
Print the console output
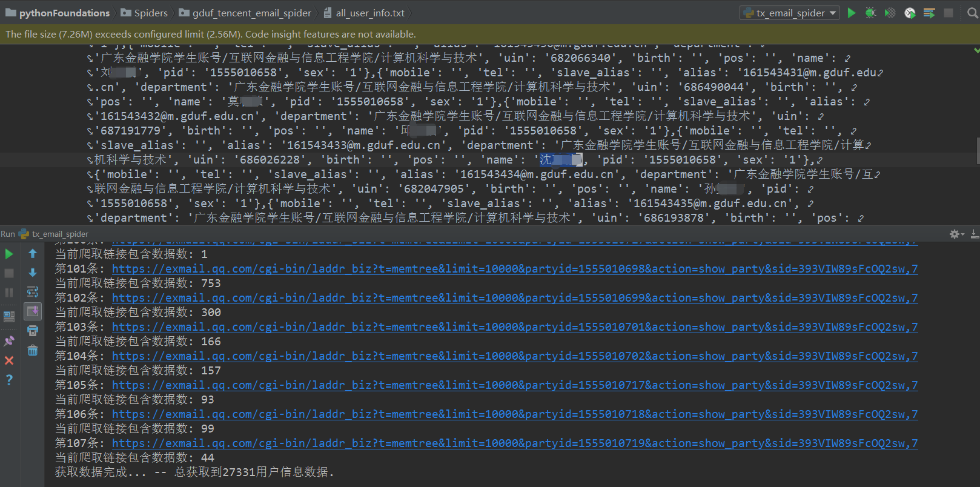pyautogui.click(x=33, y=331)
